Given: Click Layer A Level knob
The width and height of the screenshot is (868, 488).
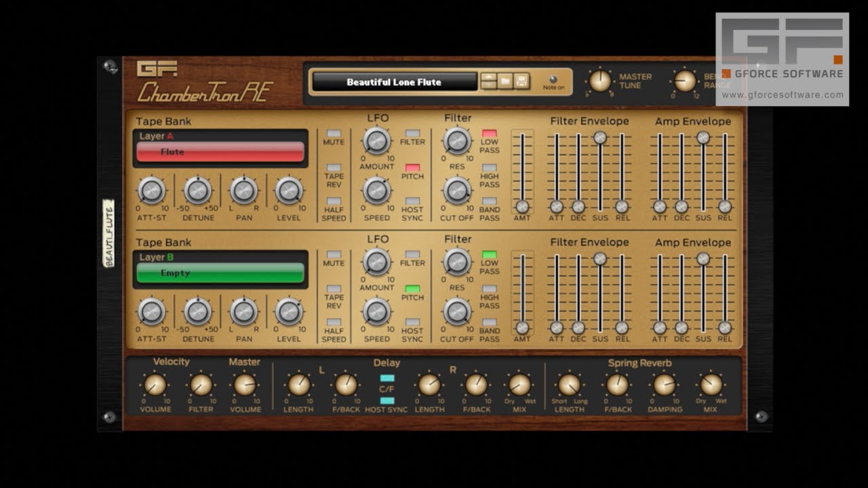Looking at the screenshot, I should pos(289,190).
